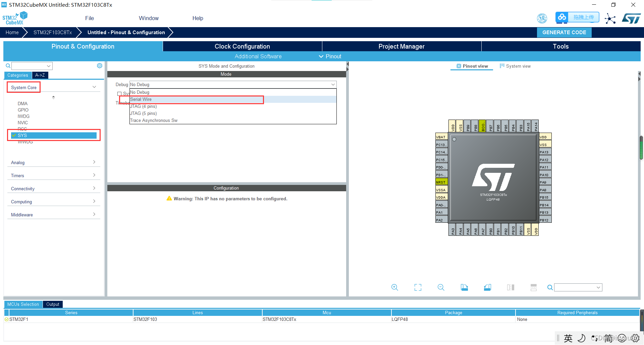This screenshot has width=644, height=345.
Task: Collapse the System Core category
Action: click(x=94, y=87)
